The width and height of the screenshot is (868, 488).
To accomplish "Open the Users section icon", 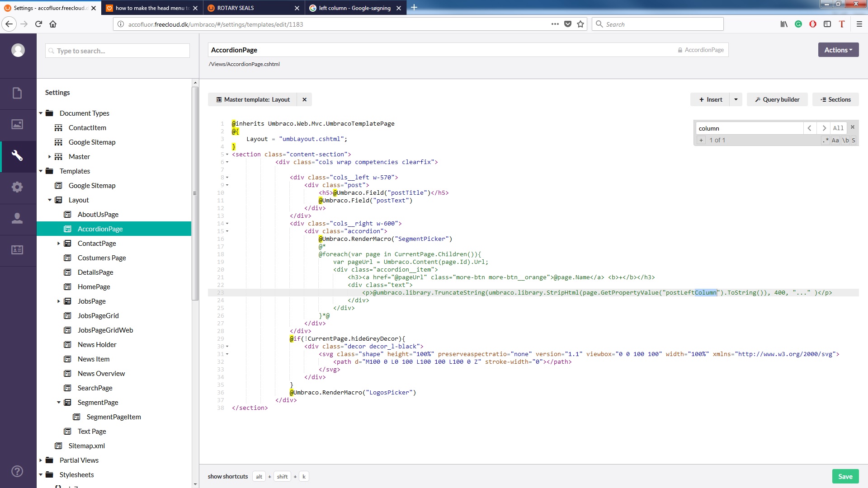I will pos(17,218).
